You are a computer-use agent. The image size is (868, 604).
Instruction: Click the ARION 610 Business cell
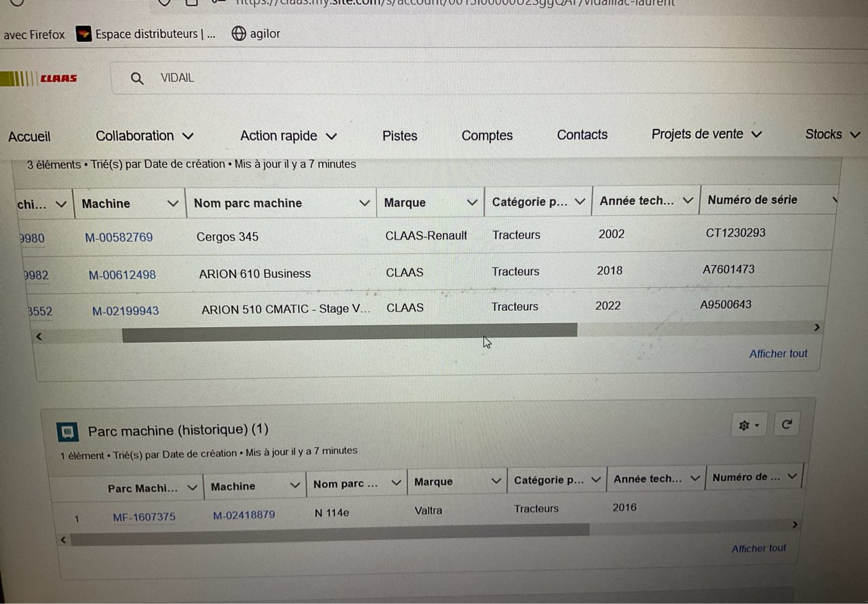(255, 273)
